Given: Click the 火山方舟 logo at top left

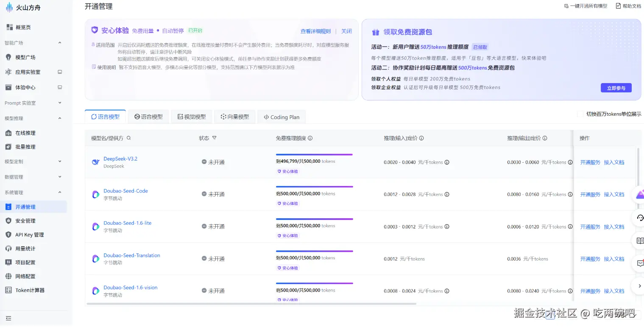Looking at the screenshot, I should click(23, 7).
